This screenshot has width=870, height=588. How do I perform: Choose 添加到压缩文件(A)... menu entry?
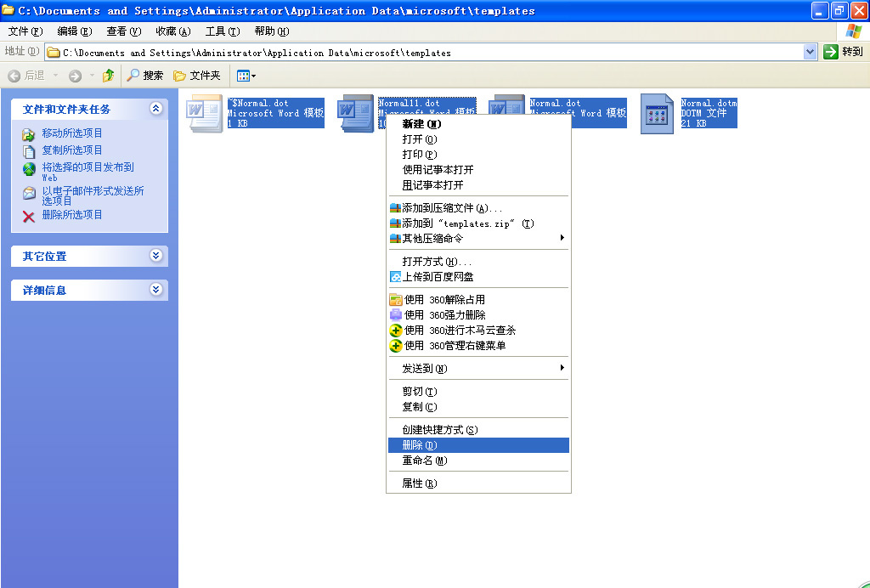[x=478, y=208]
